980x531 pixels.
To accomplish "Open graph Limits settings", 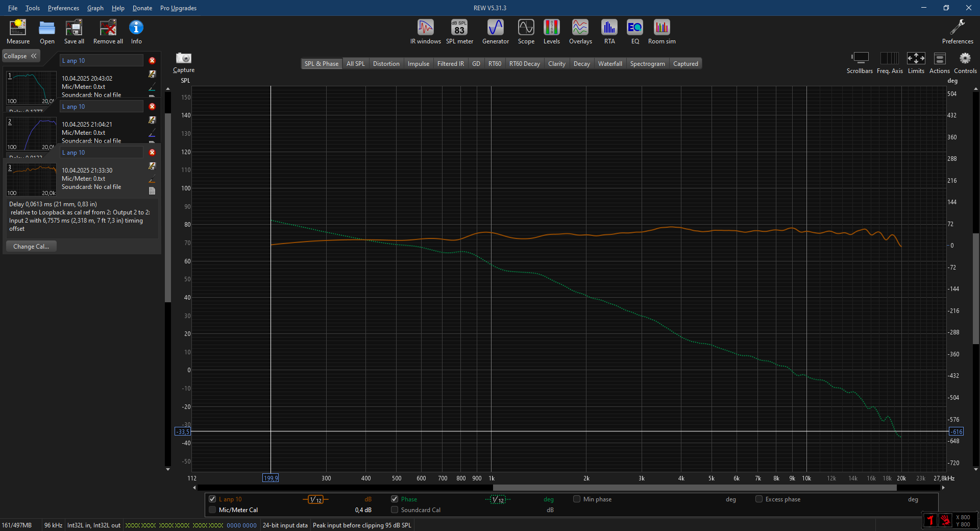I will (916, 63).
